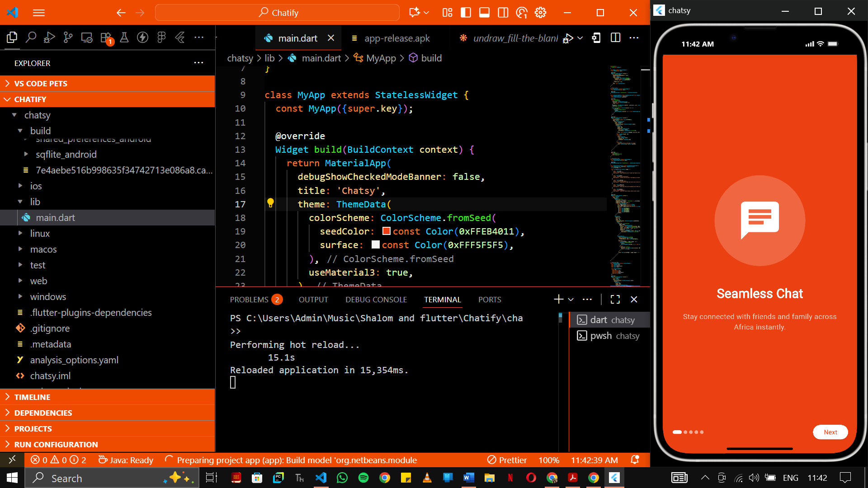Click the split editor right icon
Image resolution: width=868 pixels, height=488 pixels.
615,38
